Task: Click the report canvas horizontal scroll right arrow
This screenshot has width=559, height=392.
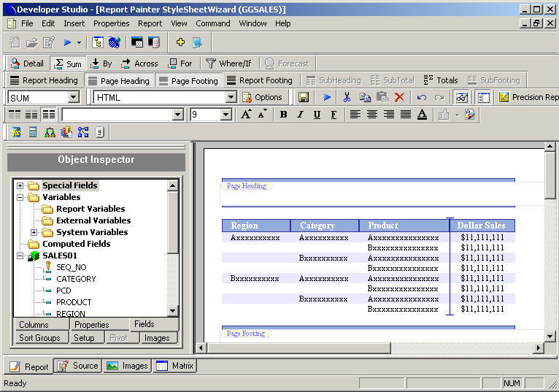Action: 539,347
